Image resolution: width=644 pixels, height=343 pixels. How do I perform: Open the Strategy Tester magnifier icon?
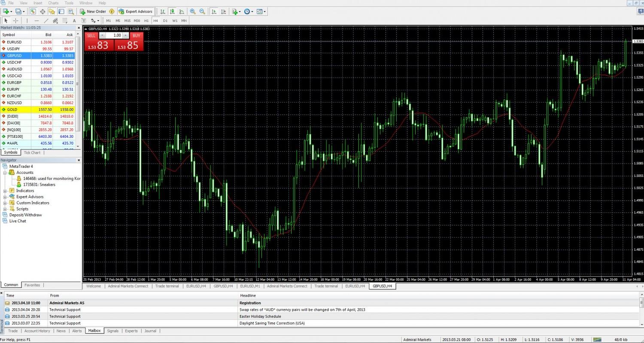[71, 12]
